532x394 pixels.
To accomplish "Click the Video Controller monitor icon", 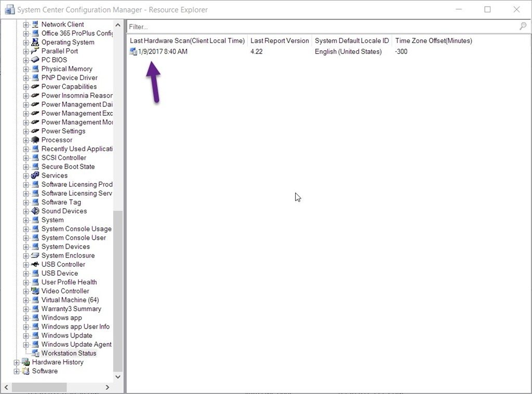I will 35,291.
